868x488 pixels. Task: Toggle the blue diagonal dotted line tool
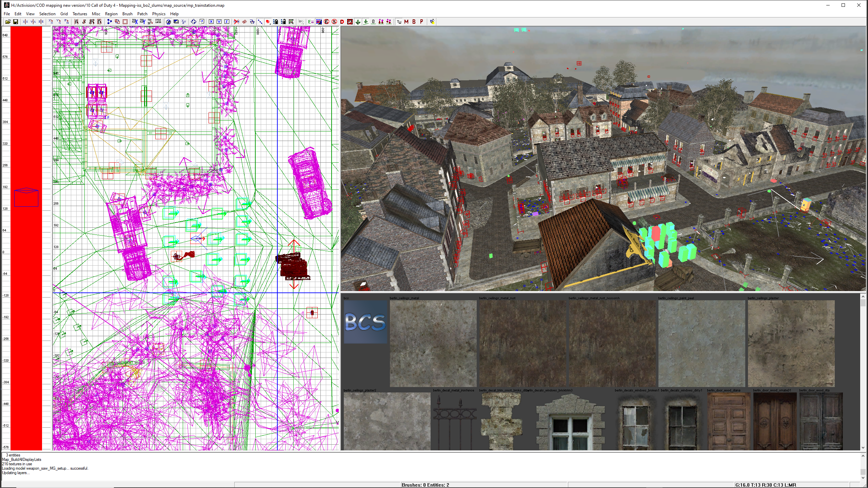pos(260,22)
